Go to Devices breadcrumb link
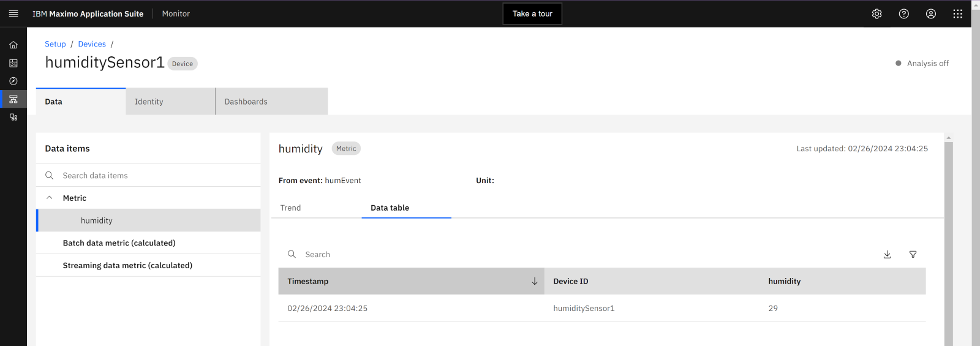Image resolution: width=980 pixels, height=346 pixels. click(92, 44)
